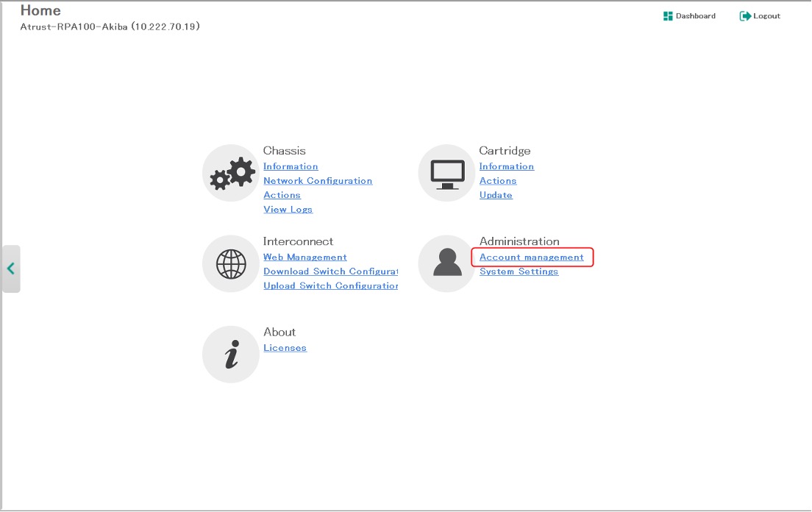Open Interconnect Web Management
812x512 pixels.
point(304,257)
